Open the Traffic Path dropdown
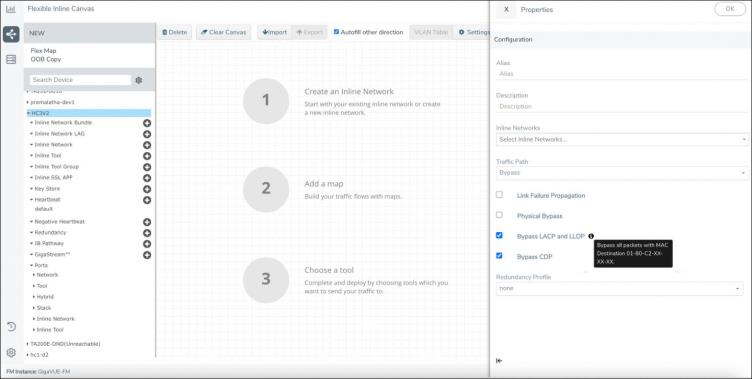 point(622,173)
